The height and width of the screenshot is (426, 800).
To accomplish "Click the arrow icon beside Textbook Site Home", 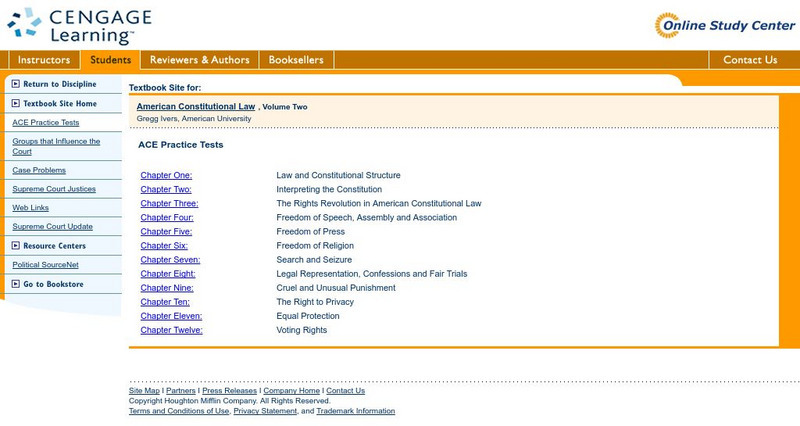I will 16,103.
